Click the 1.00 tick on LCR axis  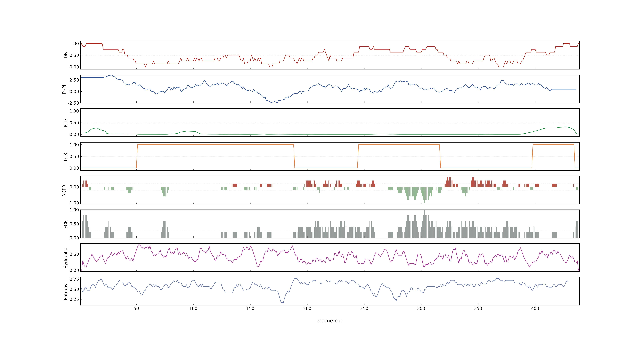(74, 145)
